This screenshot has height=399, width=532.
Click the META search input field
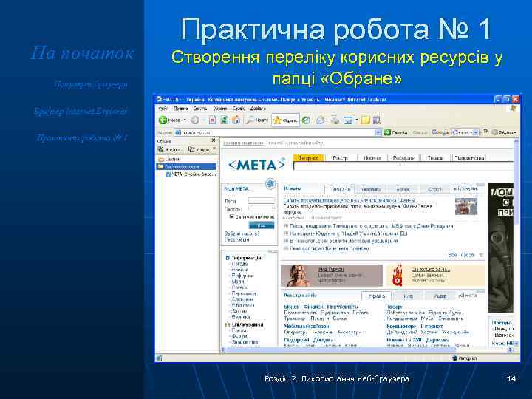[x=403, y=166]
